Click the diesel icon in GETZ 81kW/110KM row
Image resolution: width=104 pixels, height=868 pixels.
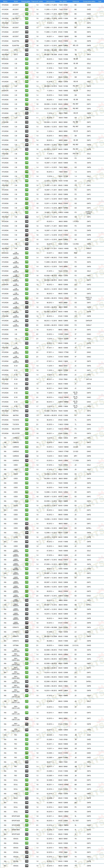27,54
